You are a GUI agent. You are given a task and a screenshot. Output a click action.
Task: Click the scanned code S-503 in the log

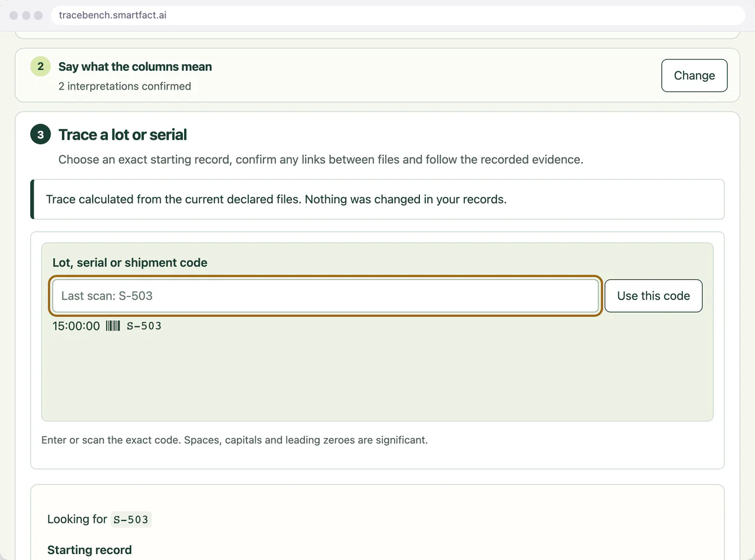pyautogui.click(x=144, y=326)
